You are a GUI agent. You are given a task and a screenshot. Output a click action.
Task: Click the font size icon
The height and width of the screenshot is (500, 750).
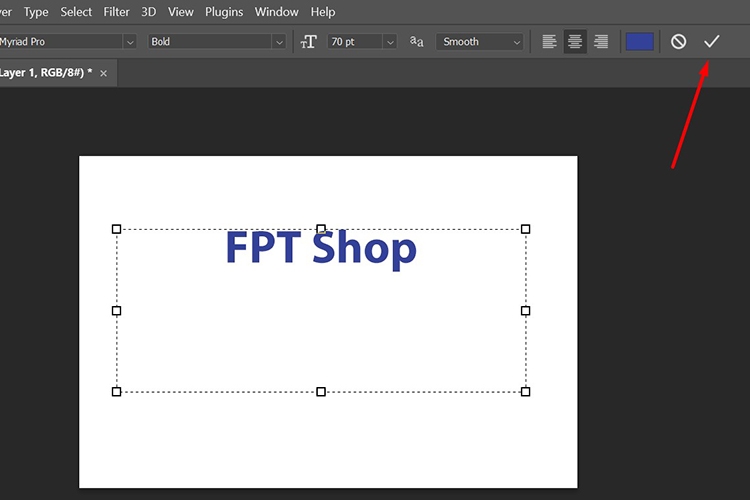click(309, 42)
